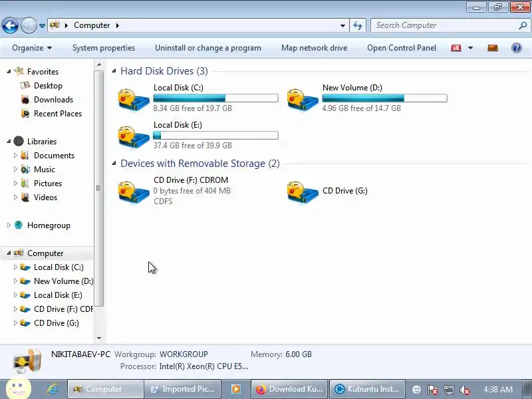Click the change view icon
The height and width of the screenshot is (399, 532).
[456, 48]
